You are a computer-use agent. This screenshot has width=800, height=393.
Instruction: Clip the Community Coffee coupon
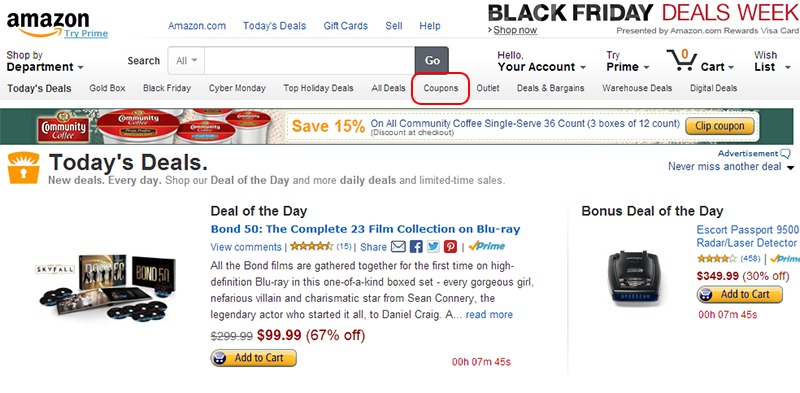[719, 126]
